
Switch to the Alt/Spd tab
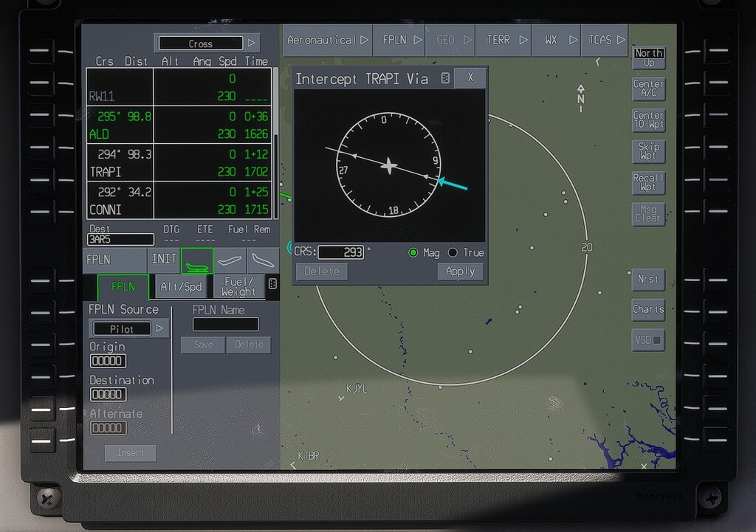click(x=181, y=286)
